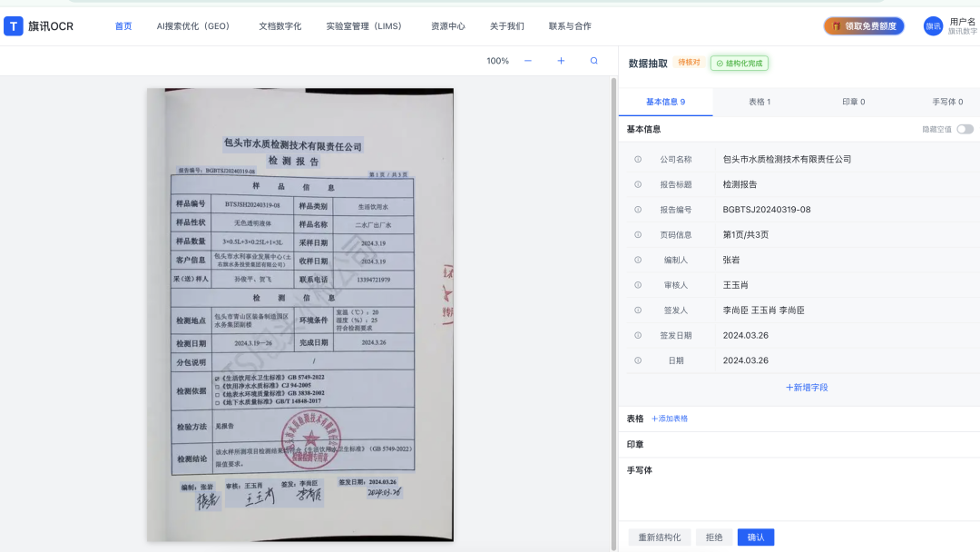980x552 pixels.
Task: Click info icon beside 签发日期 field
Action: (638, 335)
